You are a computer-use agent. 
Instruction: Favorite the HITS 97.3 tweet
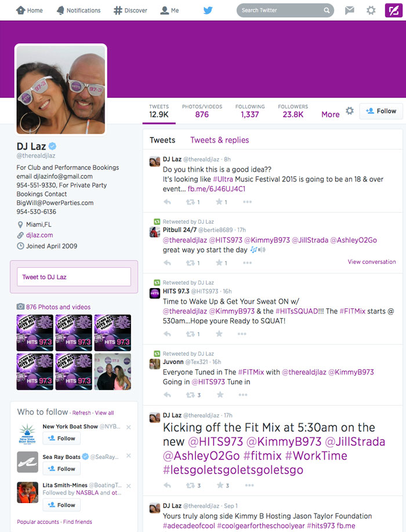tap(219, 334)
